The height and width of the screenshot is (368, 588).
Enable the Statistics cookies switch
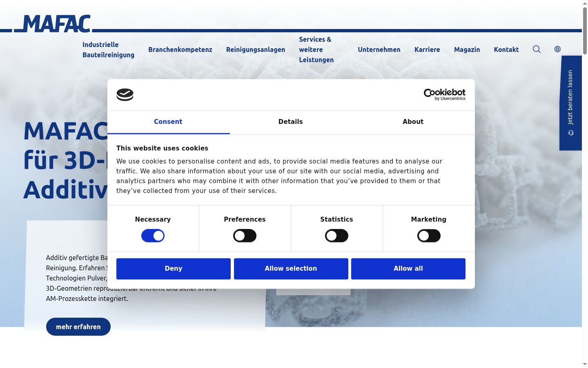point(336,236)
